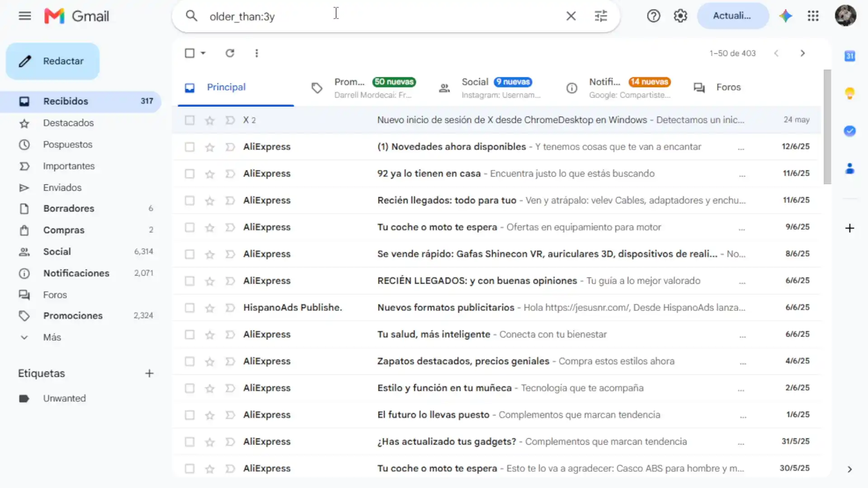Screen dimensions: 868x488
Task: Go to next page of results
Action: coord(802,53)
